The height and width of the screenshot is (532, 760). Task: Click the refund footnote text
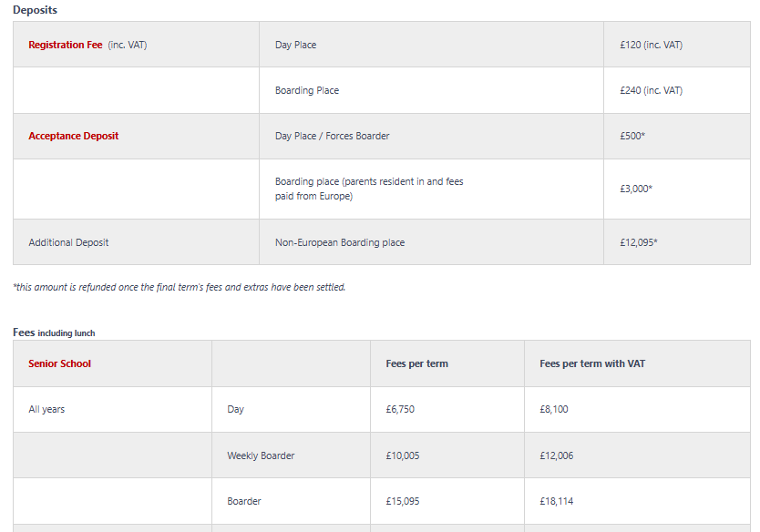click(x=180, y=287)
